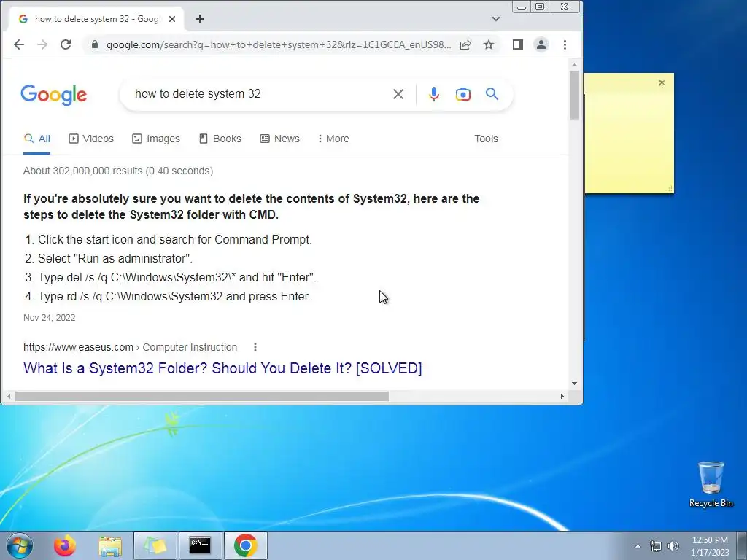Screen dimensions: 747x560
Task: Submit search with magnifier icon
Action: (492, 94)
